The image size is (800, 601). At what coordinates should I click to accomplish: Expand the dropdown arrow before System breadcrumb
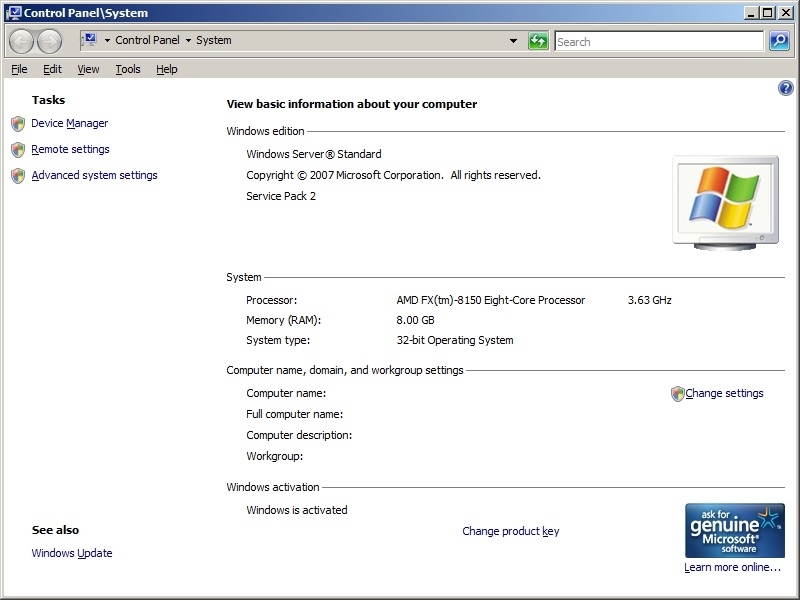tap(188, 40)
